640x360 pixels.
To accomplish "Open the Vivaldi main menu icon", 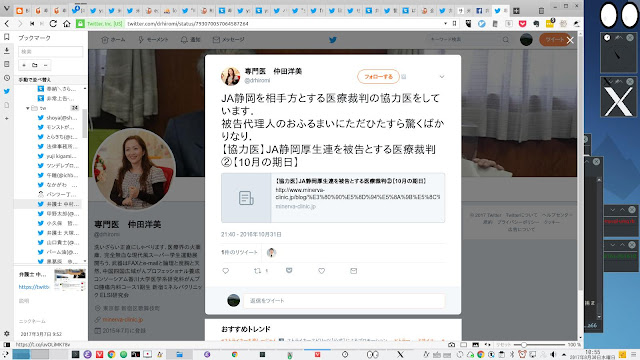I will tap(6, 8).
